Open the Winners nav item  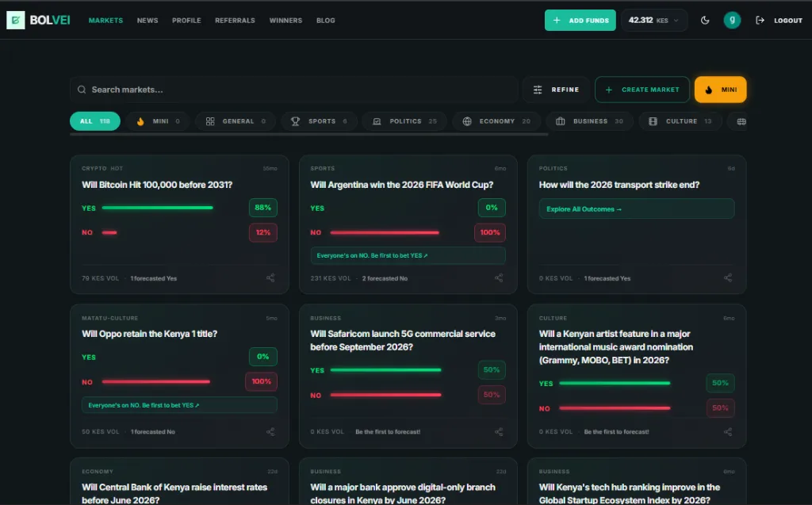coord(285,20)
